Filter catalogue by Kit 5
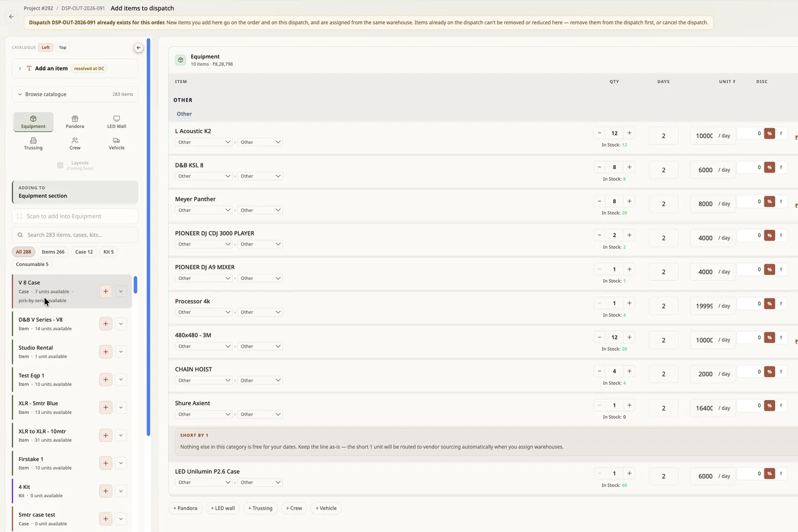This screenshot has width=798, height=532. (109, 252)
